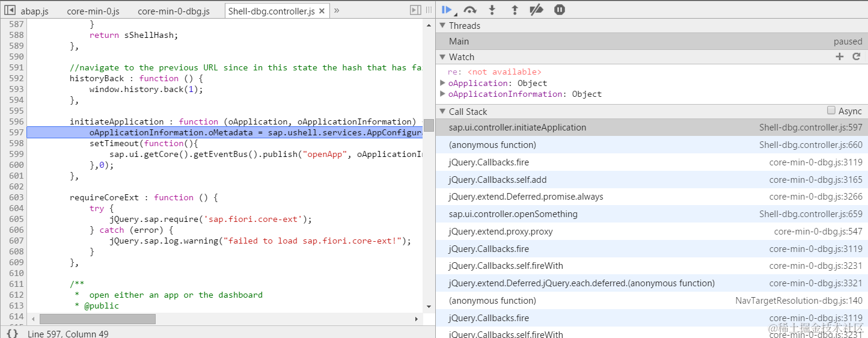Toggle the debugger sidebar visibility
This screenshot has height=338, width=868.
tap(415, 10)
